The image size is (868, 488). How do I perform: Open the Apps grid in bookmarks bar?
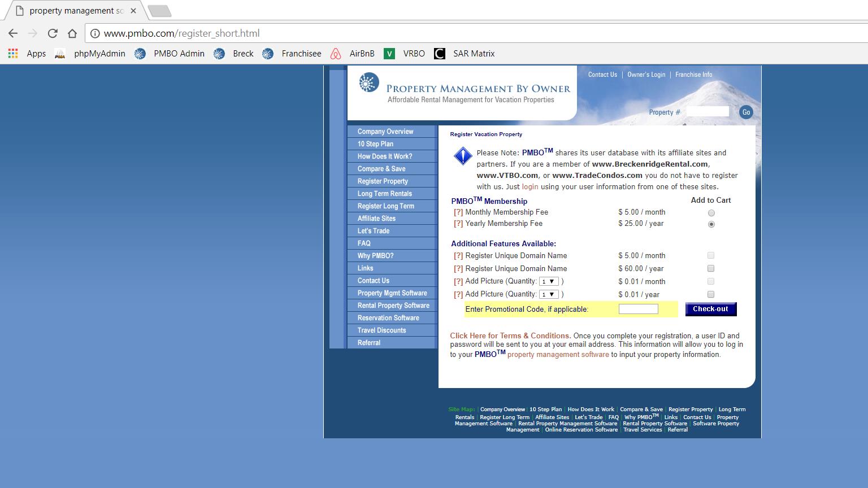[27, 54]
